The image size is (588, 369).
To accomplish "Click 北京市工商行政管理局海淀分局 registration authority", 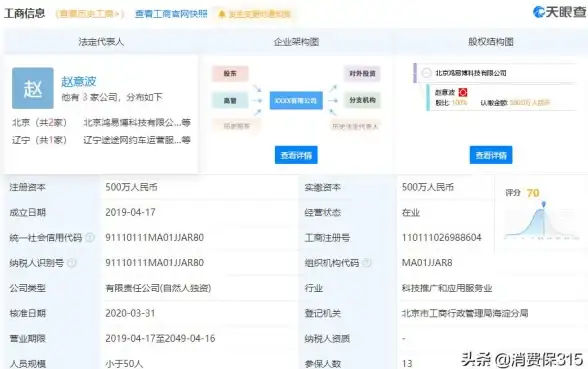I will pos(465,313).
